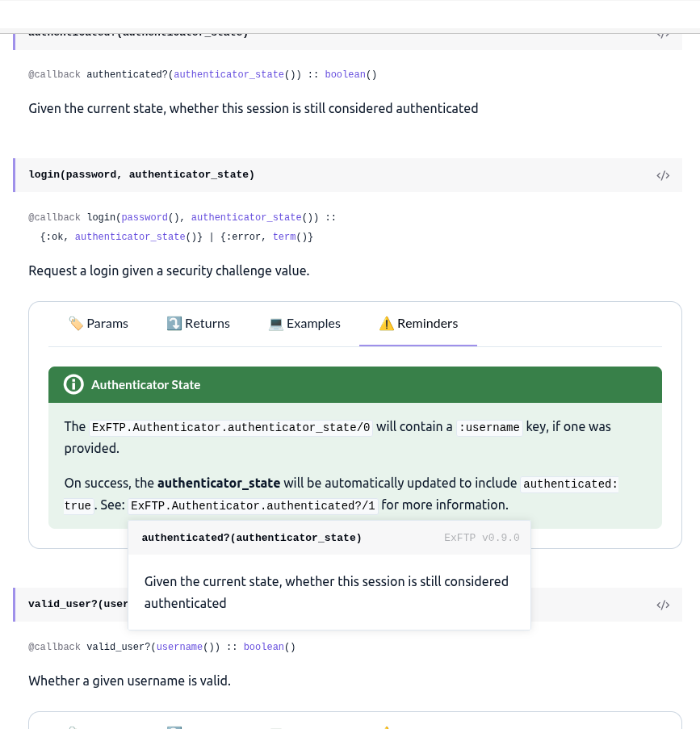The width and height of the screenshot is (700, 729).
Task: Click login(password, authenticator_state) heading
Action: pyautogui.click(x=141, y=174)
